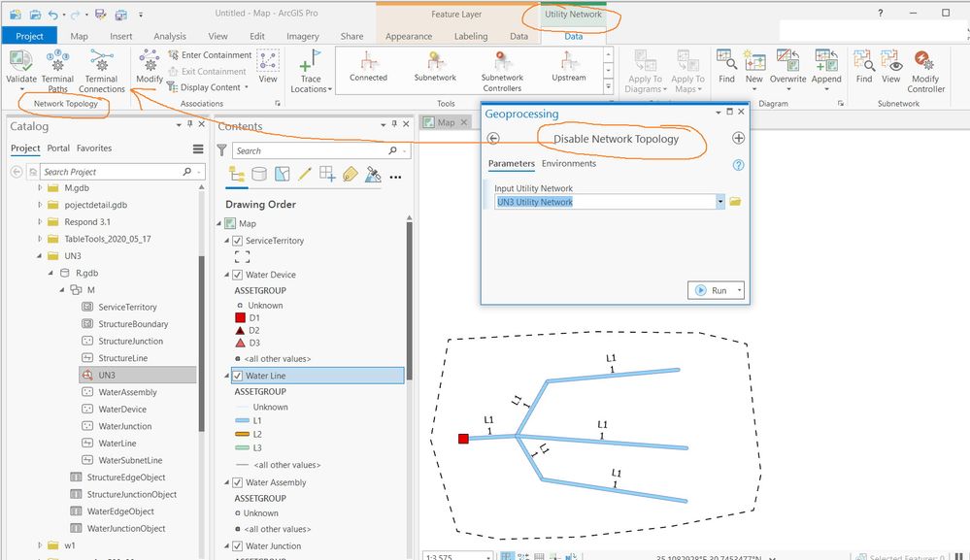Open Display Content dropdown
970x560 pixels.
pos(209,87)
